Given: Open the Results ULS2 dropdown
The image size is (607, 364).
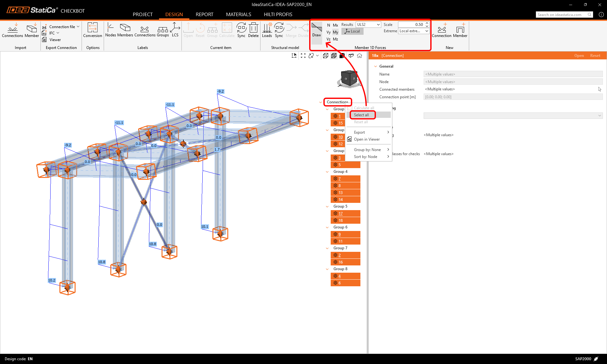Looking at the screenshot, I should pos(368,25).
